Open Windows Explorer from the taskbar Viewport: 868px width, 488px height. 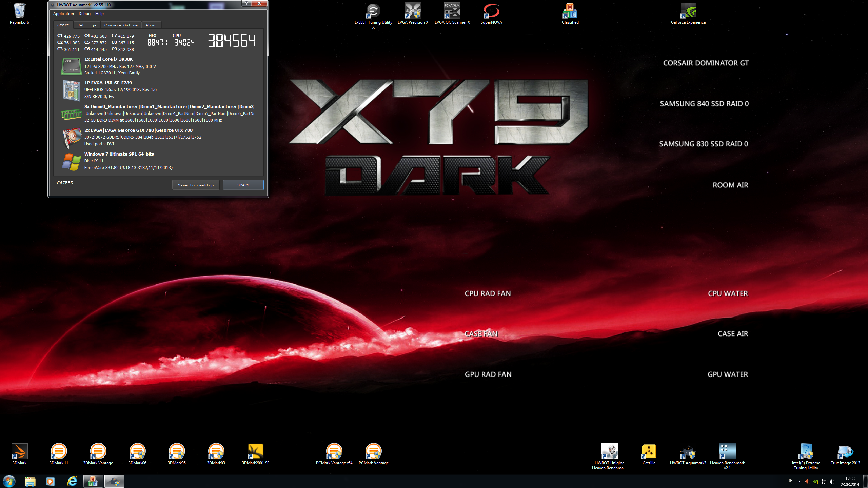[30, 481]
